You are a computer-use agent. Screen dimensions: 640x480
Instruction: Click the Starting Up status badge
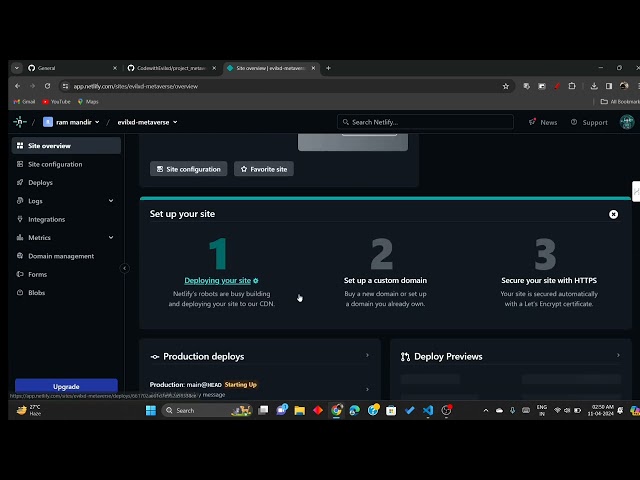240,384
